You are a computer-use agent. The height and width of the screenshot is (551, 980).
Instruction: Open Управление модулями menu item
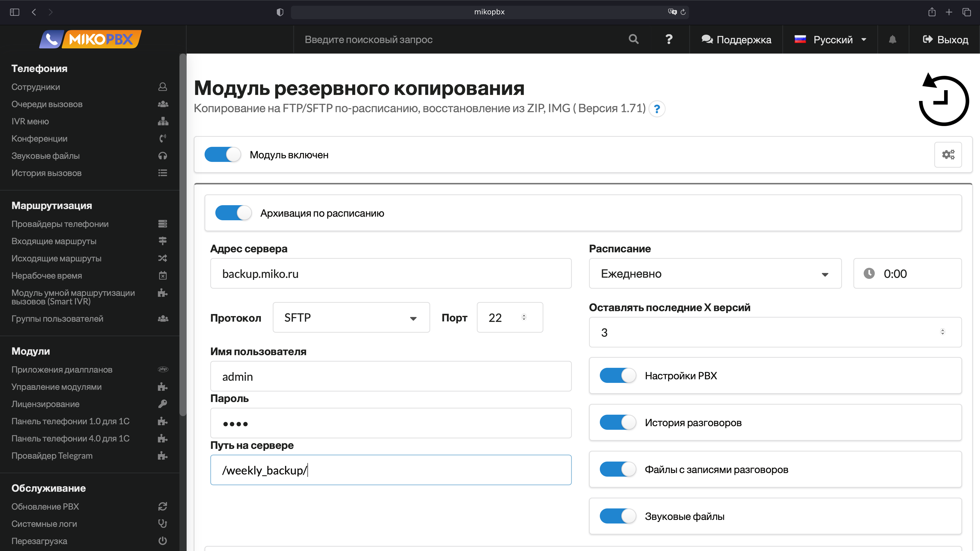[56, 386]
